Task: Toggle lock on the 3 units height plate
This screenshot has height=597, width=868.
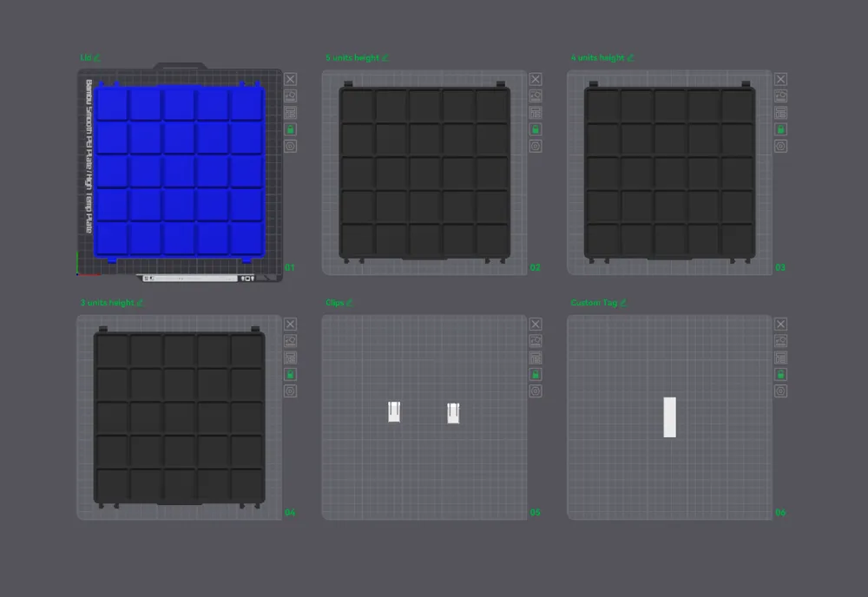Action: point(290,375)
